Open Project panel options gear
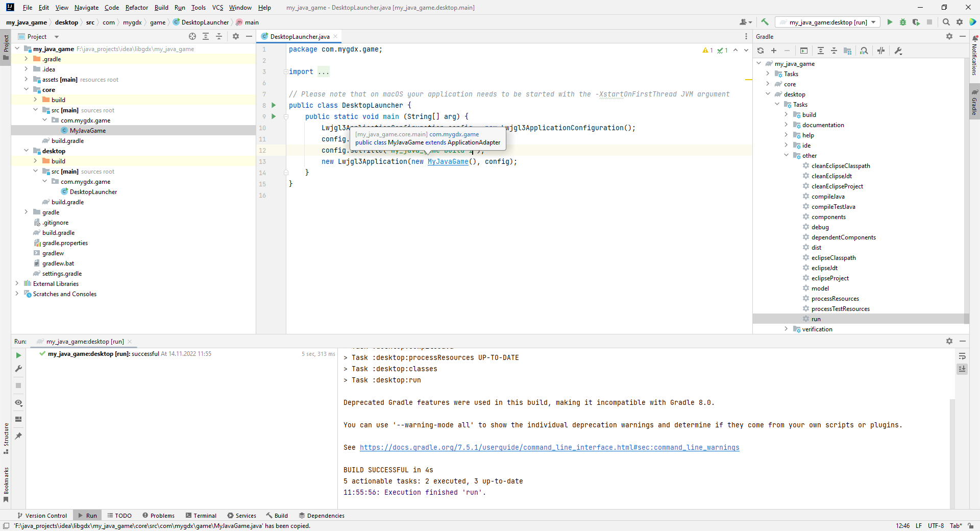The width and height of the screenshot is (980, 531). [x=236, y=36]
